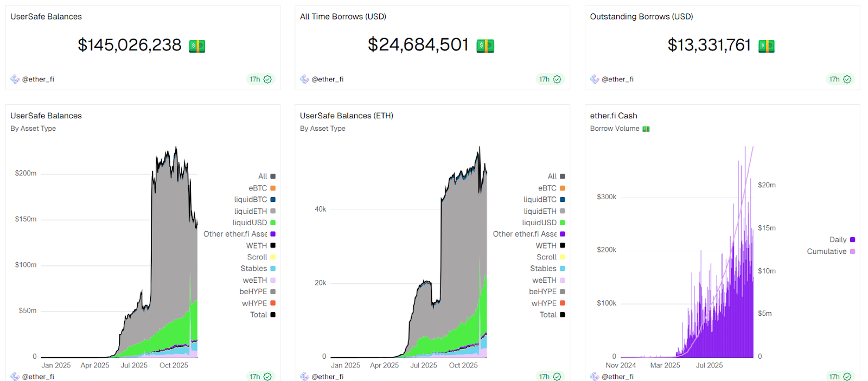Click the banknote emoji beside $145,026,238

(197, 46)
